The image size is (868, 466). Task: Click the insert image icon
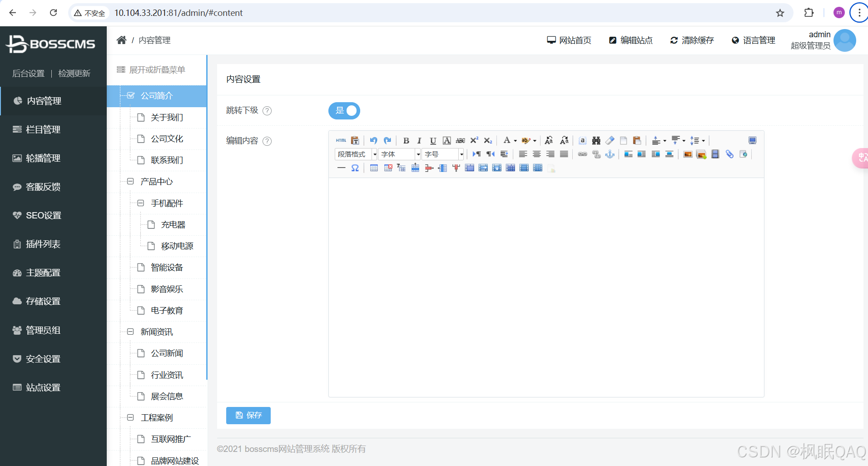[688, 154]
